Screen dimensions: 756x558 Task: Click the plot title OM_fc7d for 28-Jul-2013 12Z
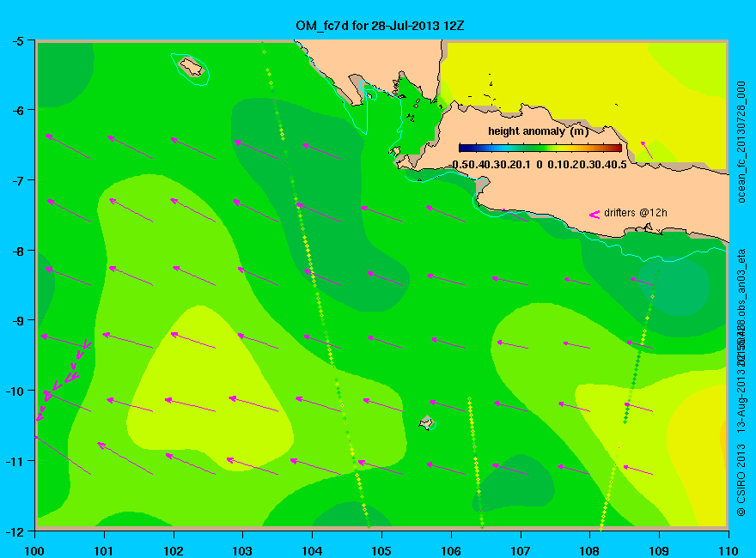click(x=380, y=26)
